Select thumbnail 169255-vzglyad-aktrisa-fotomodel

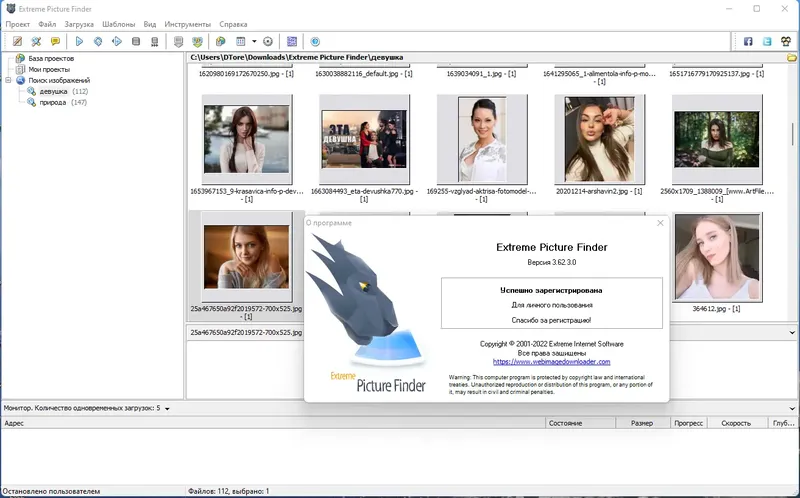click(x=482, y=139)
